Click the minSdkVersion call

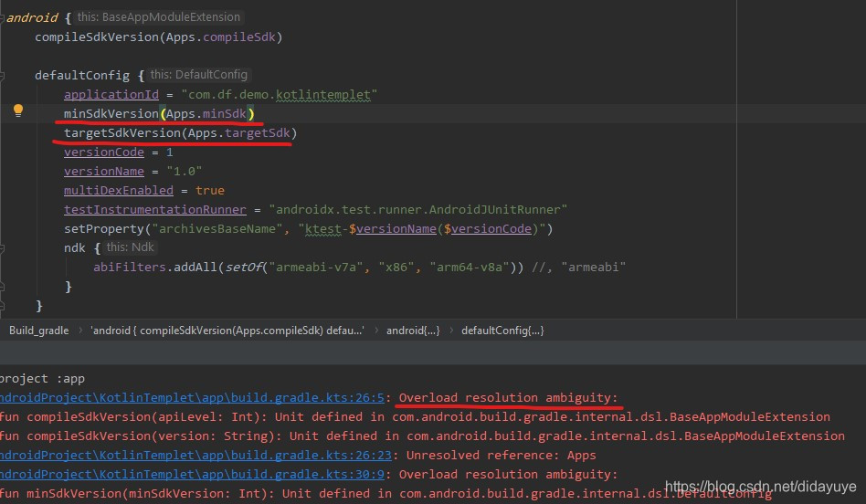(x=111, y=114)
